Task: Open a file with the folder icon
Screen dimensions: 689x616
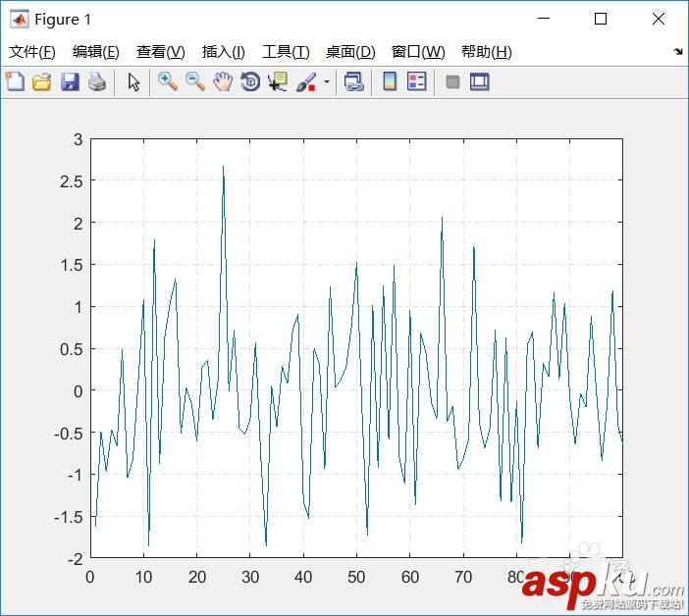Action: (42, 81)
